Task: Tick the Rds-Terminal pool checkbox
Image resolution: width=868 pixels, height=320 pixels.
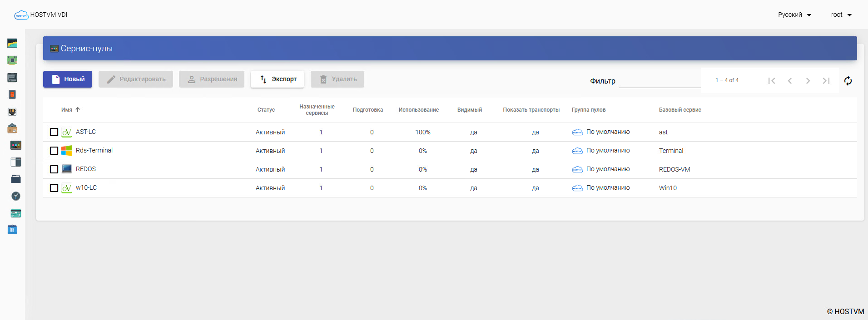Action: pos(54,151)
